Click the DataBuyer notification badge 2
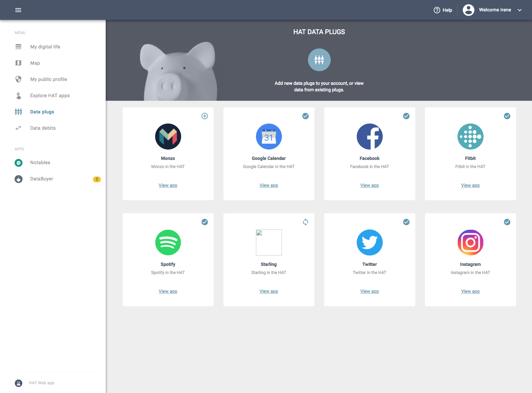This screenshot has width=532, height=393. (x=97, y=179)
